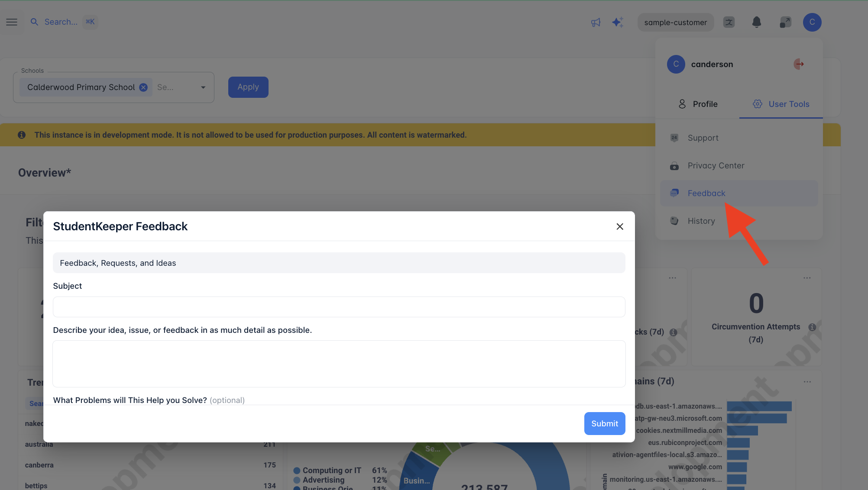868x490 pixels.
Task: Open the hamburger navigation menu
Action: [x=12, y=22]
